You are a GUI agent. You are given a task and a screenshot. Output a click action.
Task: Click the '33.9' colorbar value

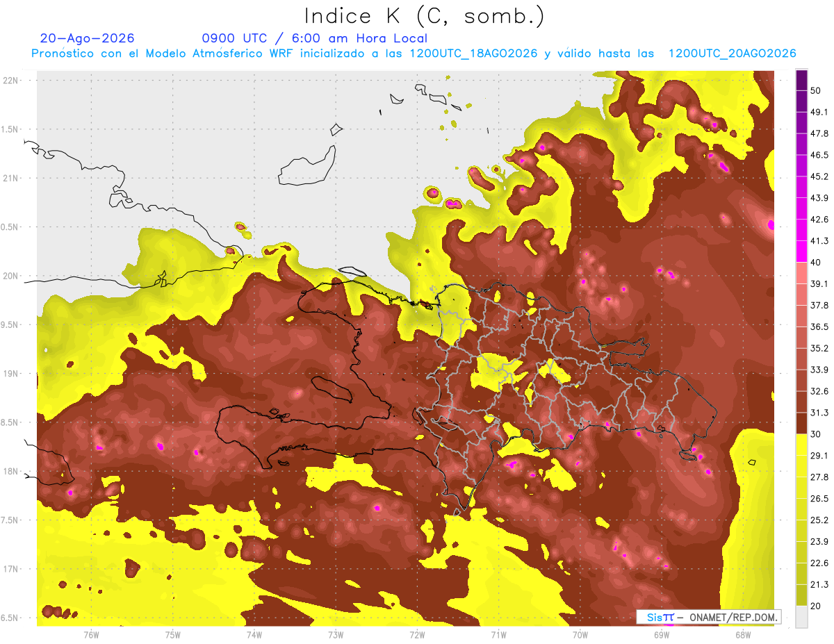pos(819,370)
